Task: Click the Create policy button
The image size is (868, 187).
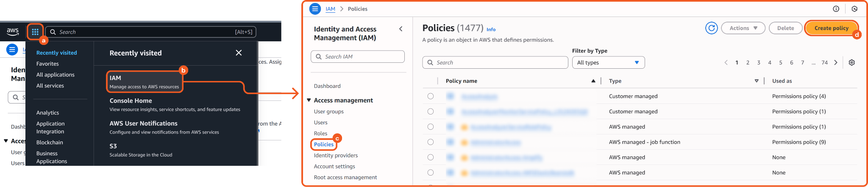Action: 831,28
